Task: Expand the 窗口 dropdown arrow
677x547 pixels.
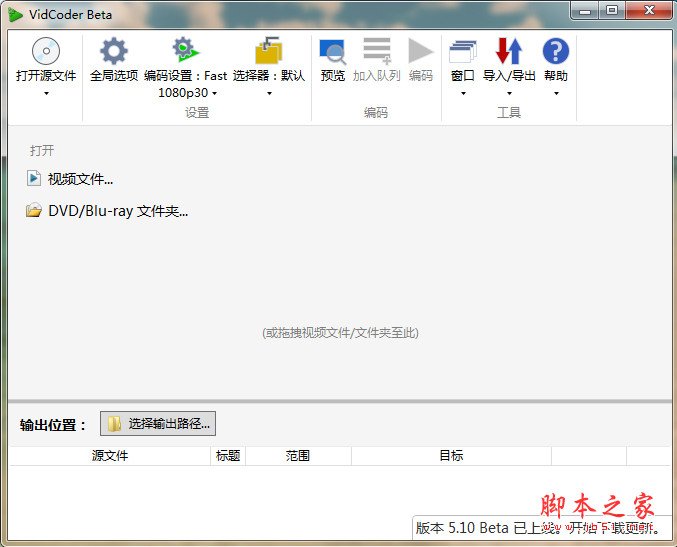Action: (x=463, y=93)
